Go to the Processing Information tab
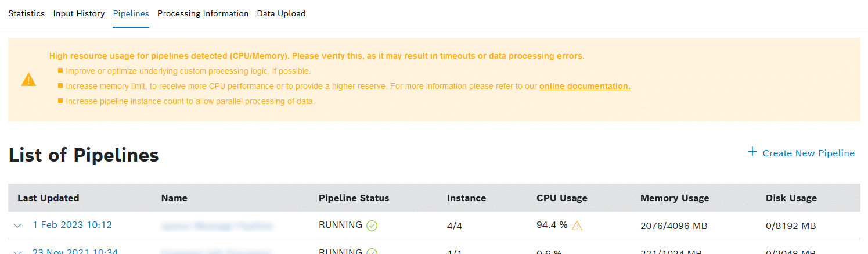Viewport: 868px width, 254px height. click(x=203, y=13)
